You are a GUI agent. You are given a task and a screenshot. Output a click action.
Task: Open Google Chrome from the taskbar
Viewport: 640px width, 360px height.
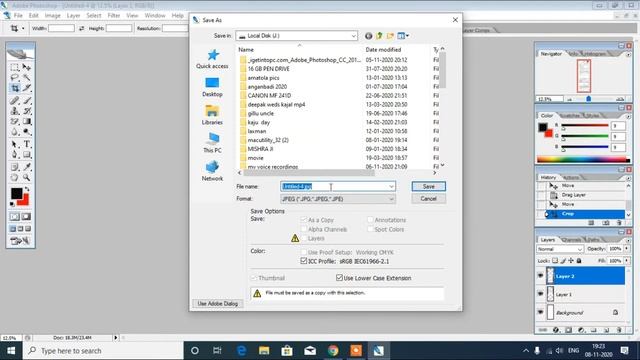coord(333,351)
